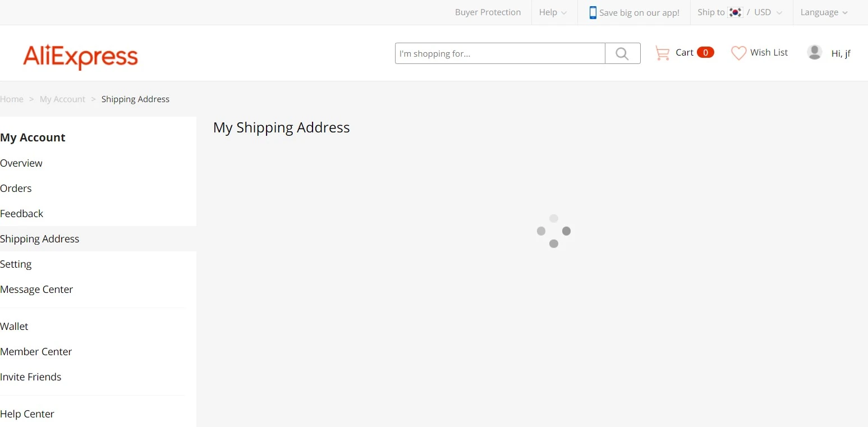The width and height of the screenshot is (868, 427).
Task: Open Orders in My Account sidebar
Action: (16, 189)
